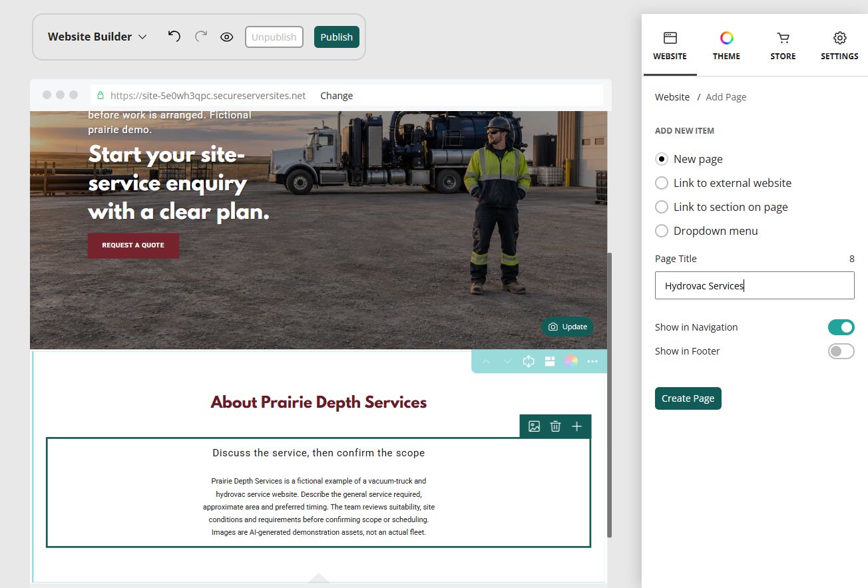Open the section color wheel
This screenshot has width=868, height=588.
click(x=571, y=361)
